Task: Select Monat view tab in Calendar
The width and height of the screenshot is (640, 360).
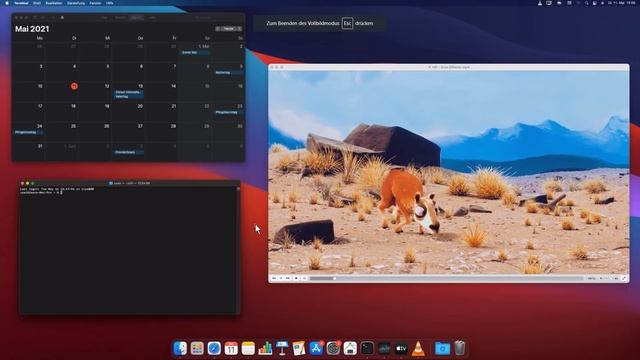Action: point(136,18)
